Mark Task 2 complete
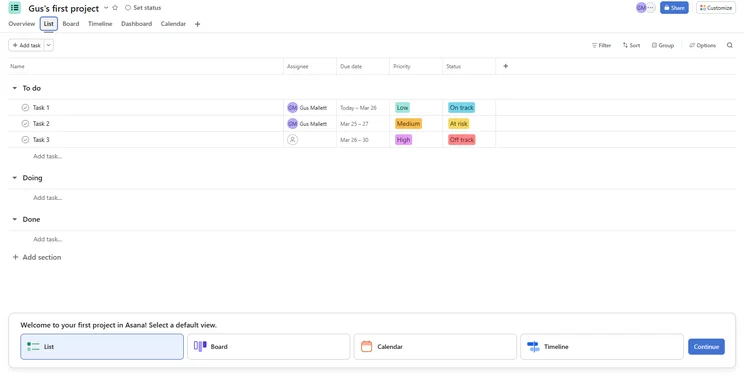This screenshot has height=377, width=744. (x=25, y=124)
